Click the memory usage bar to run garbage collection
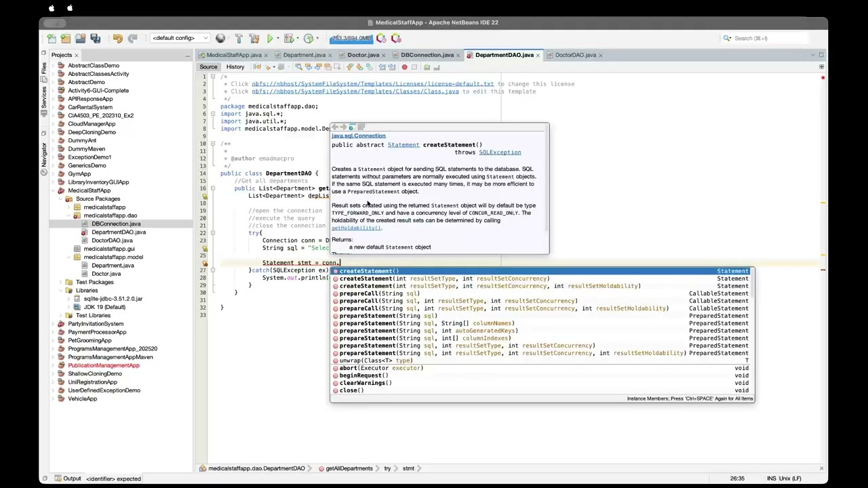 tap(351, 39)
